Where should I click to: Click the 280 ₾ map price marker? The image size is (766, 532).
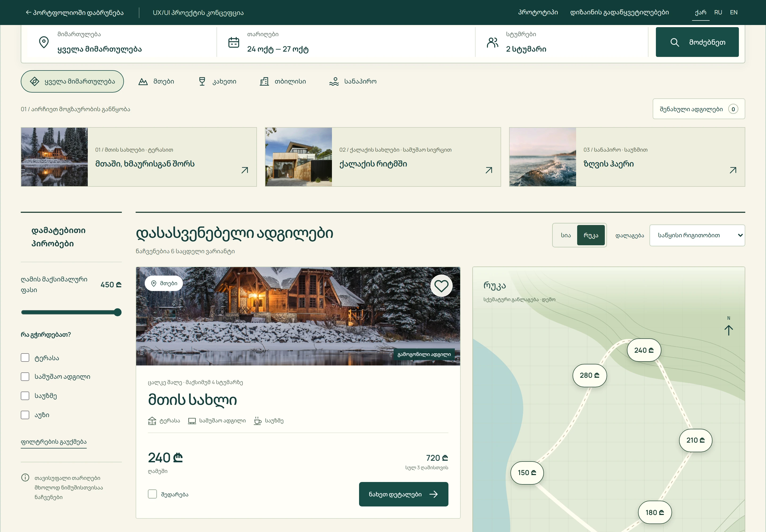pyautogui.click(x=589, y=375)
